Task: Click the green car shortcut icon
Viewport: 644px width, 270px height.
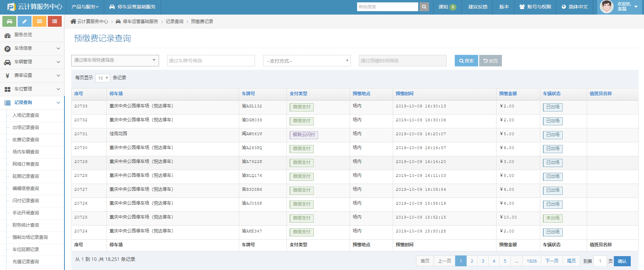Action: click(9, 21)
